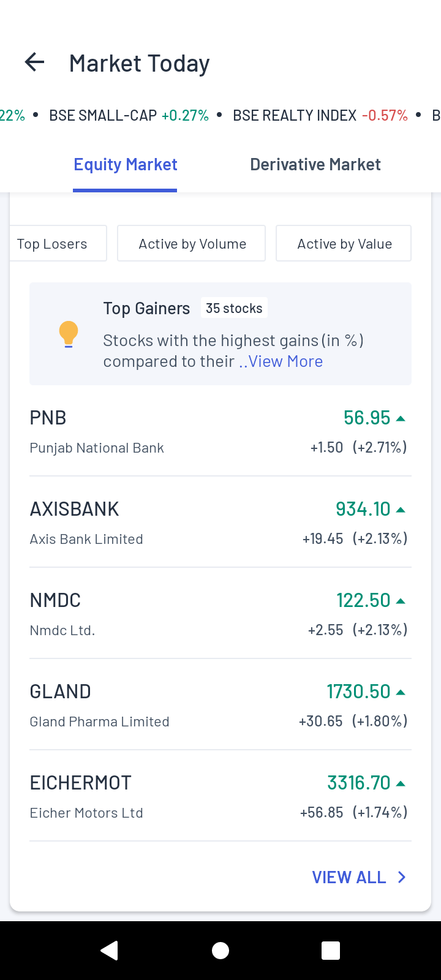
Task: Tap BSE REALTY INDEX in the ticker
Action: 320,115
